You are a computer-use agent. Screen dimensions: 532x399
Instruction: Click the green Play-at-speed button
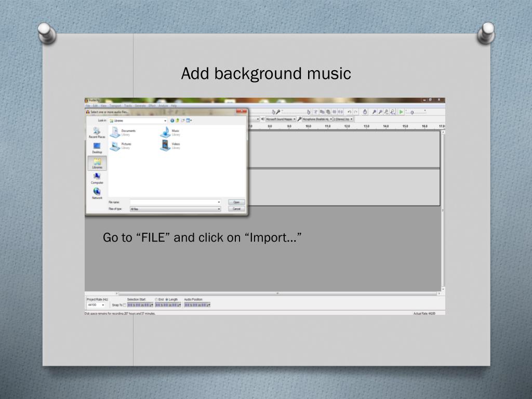click(402, 112)
